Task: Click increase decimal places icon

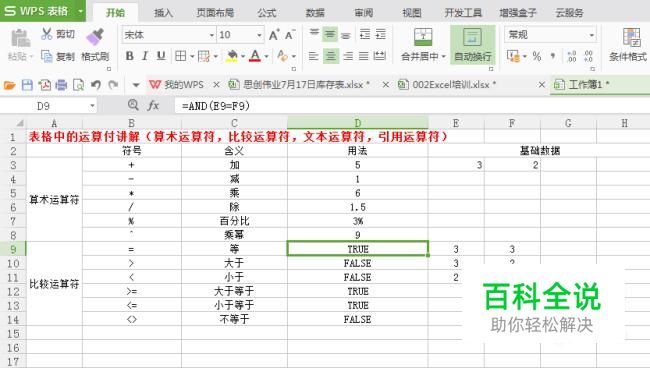Action: coord(572,56)
